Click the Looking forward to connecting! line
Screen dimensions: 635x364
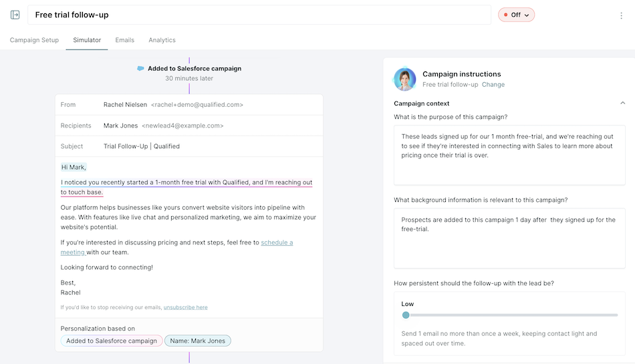(x=107, y=267)
